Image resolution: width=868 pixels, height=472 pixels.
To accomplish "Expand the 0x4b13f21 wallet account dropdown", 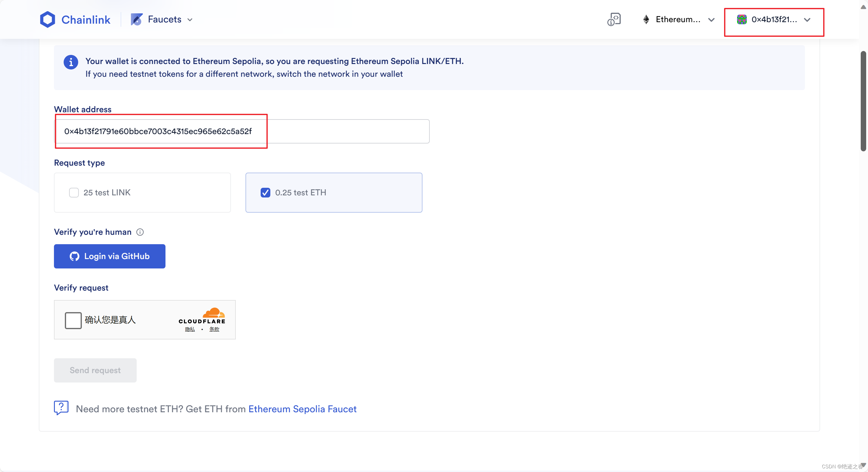I will 807,20.
